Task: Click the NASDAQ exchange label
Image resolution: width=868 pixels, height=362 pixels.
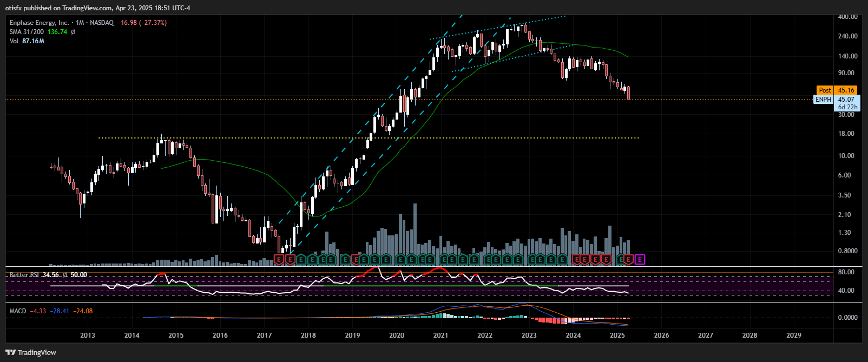Action: pyautogui.click(x=102, y=23)
